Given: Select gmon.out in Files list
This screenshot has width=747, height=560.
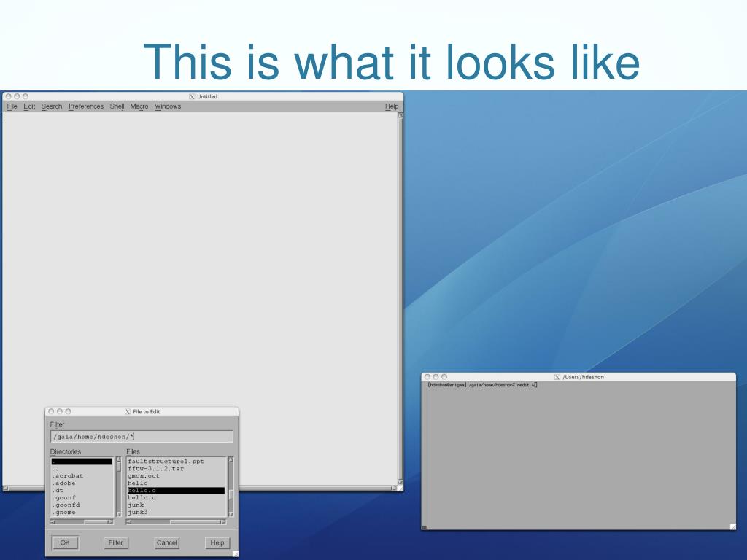Looking at the screenshot, I should tap(177, 475).
